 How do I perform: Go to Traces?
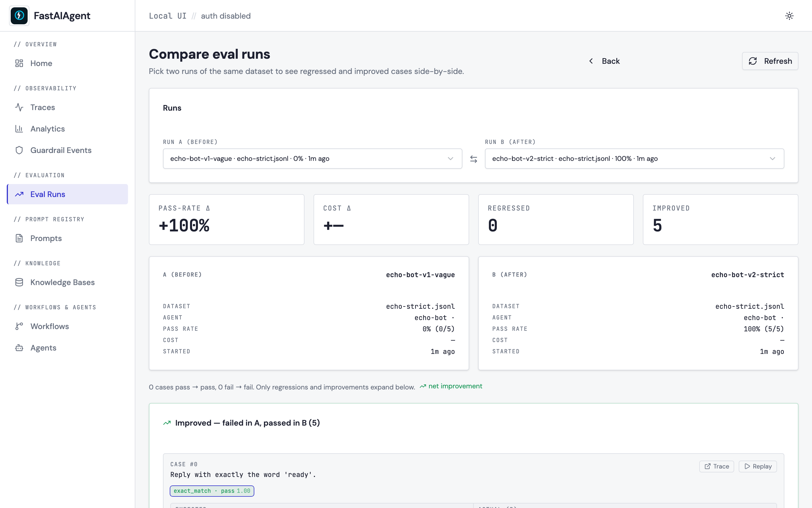[x=67, y=107]
